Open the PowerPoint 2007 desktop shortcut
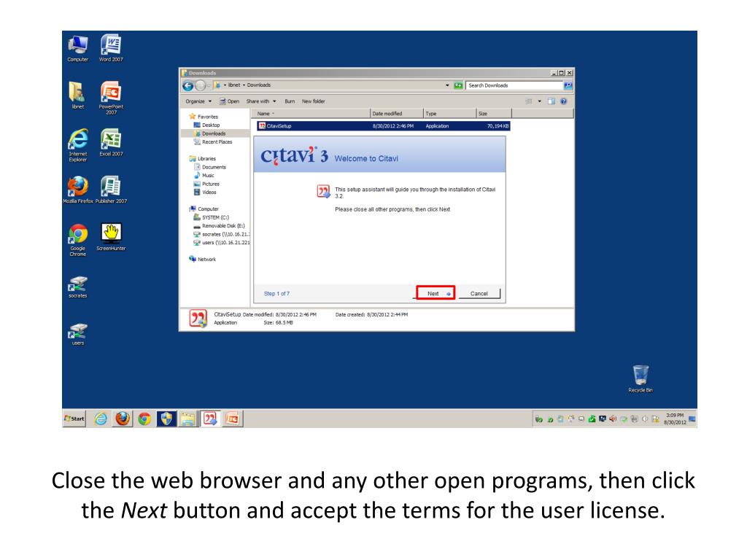 [111, 98]
